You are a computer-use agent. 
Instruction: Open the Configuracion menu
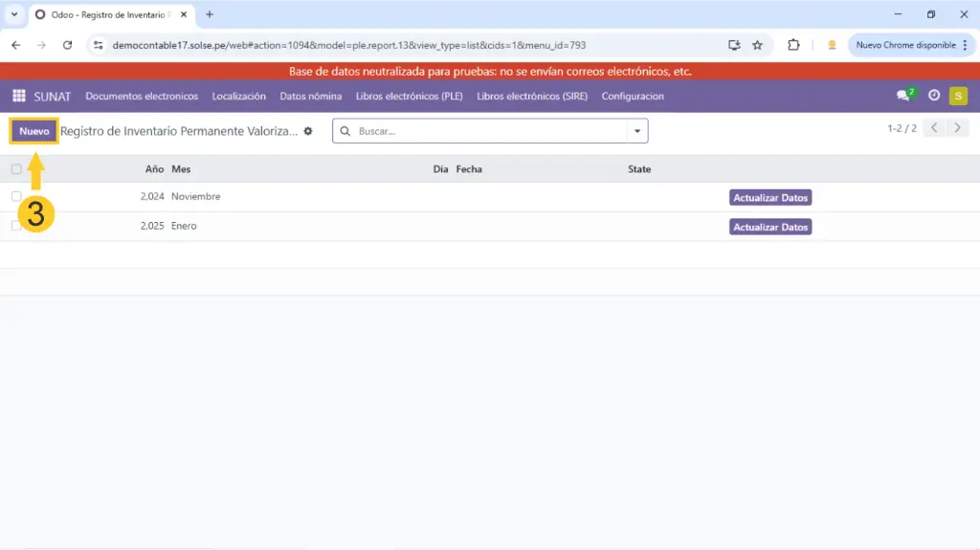point(633,96)
